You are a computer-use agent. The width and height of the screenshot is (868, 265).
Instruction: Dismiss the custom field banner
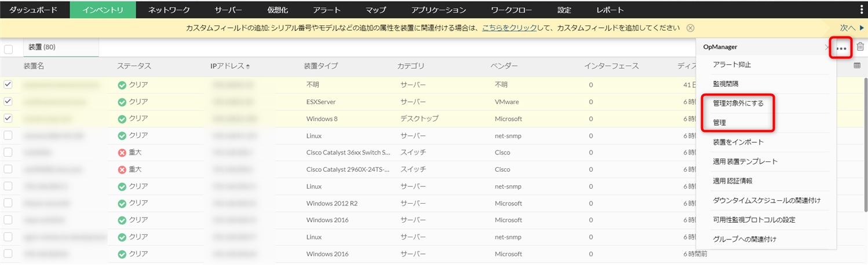(x=690, y=28)
